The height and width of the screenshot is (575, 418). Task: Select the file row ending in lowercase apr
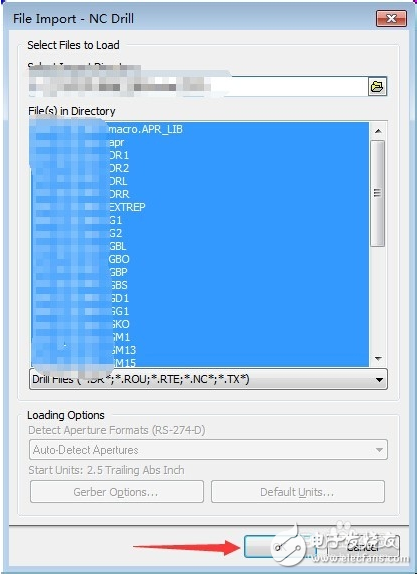200,142
